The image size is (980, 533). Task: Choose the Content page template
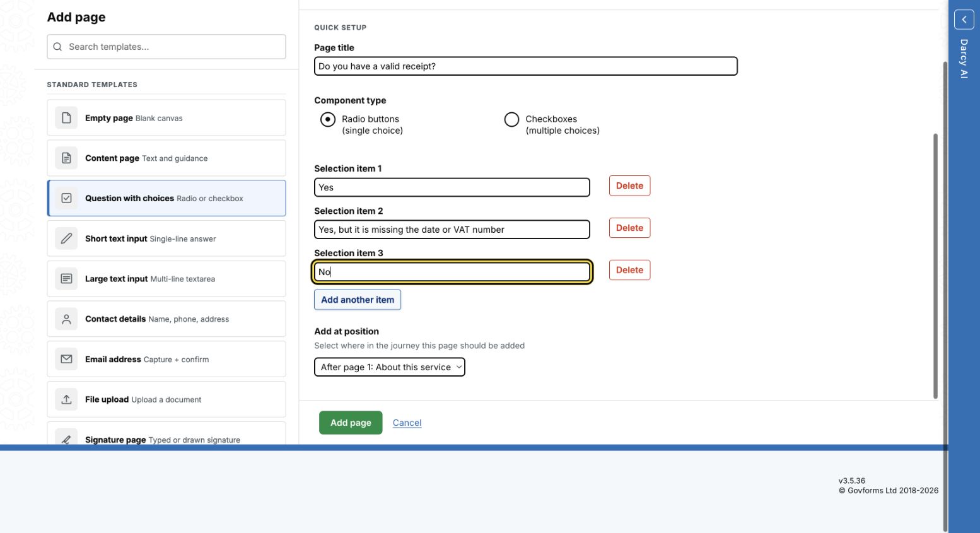coord(166,158)
